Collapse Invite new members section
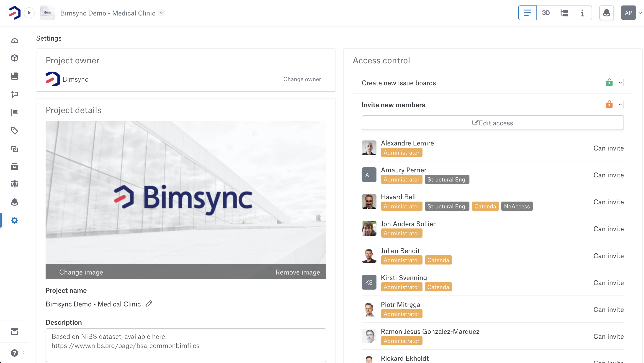The width and height of the screenshot is (644, 363). 620,104
